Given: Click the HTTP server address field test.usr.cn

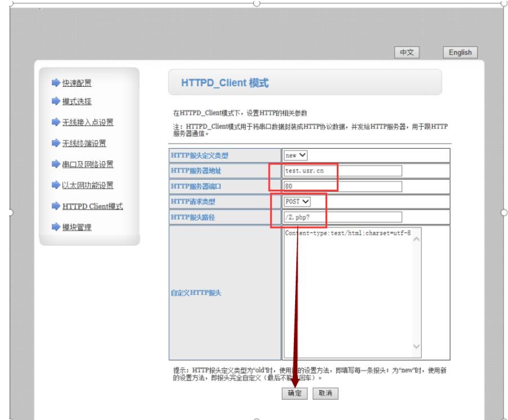Looking at the screenshot, I should tap(342, 171).
